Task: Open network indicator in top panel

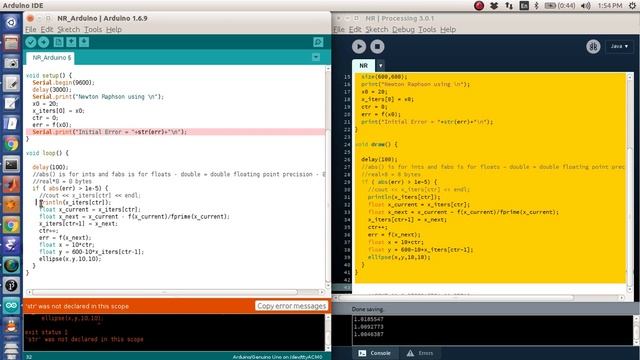Action: click(509, 5)
